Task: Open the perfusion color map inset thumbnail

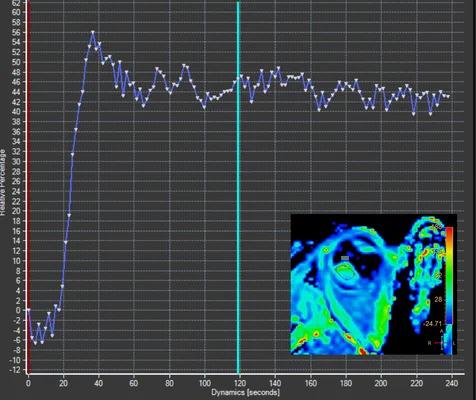Action: pyautogui.click(x=374, y=284)
